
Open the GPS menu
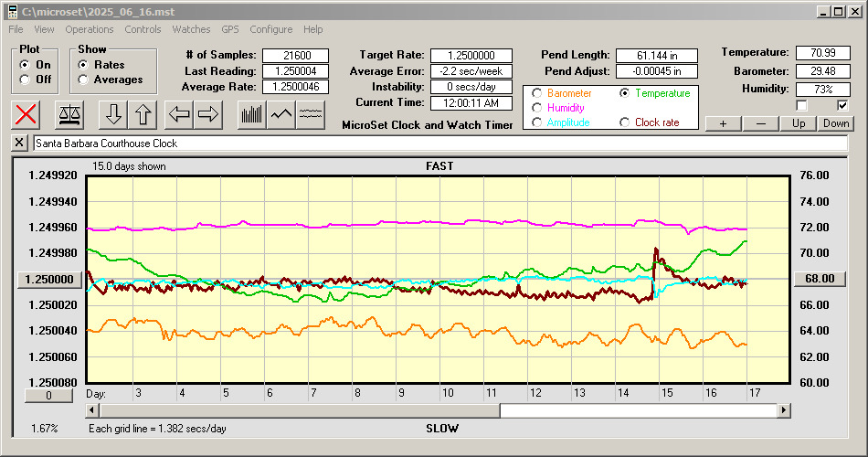(x=230, y=29)
